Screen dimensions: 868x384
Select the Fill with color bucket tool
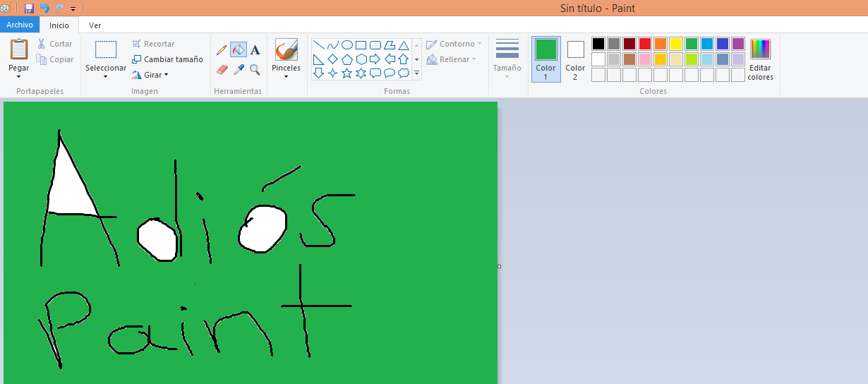(x=239, y=50)
